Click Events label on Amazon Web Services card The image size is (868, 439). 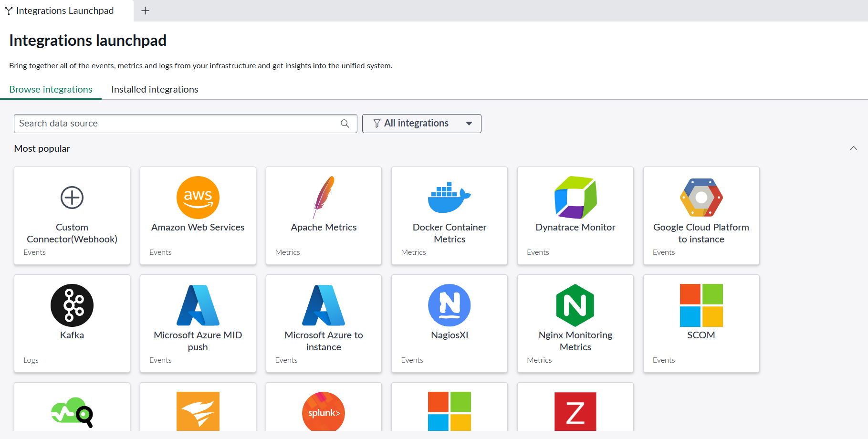(160, 252)
